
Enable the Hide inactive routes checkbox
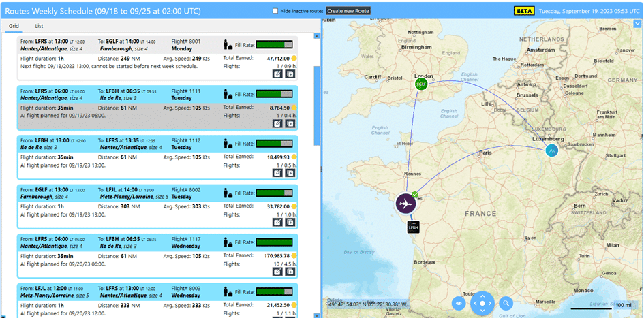[x=275, y=11]
